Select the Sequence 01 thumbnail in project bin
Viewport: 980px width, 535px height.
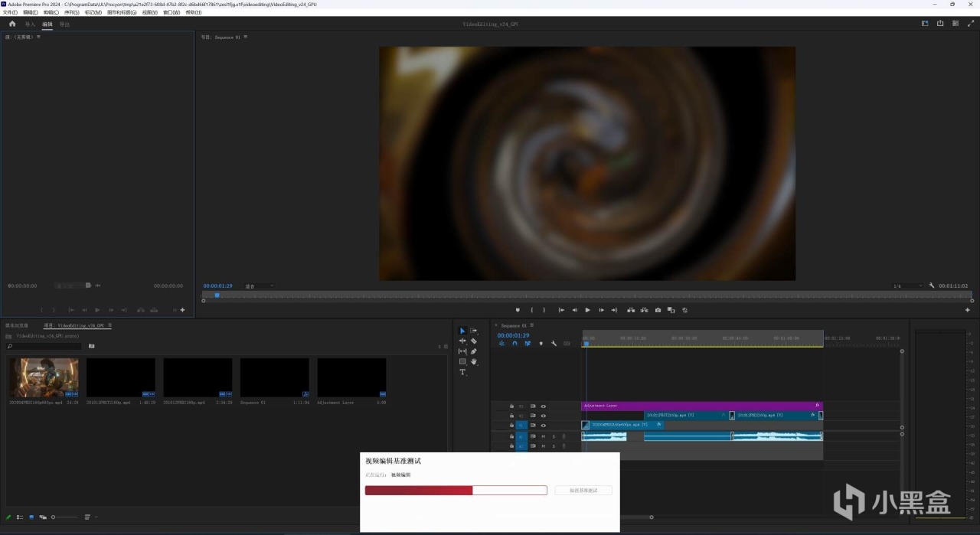(275, 378)
